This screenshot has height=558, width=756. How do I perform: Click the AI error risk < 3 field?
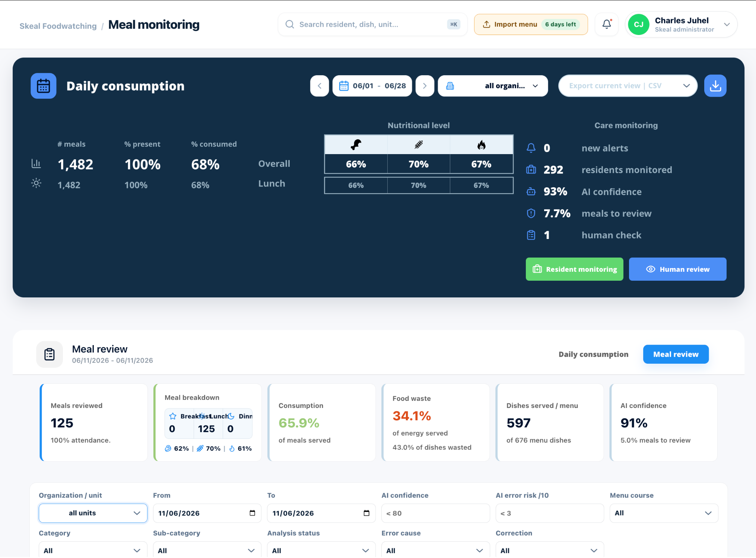[x=550, y=513]
